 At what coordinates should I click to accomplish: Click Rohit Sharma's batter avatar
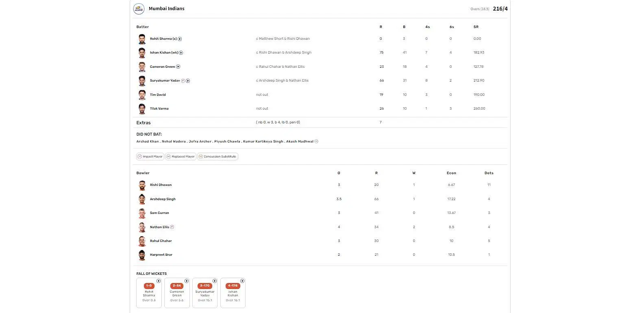pyautogui.click(x=142, y=39)
